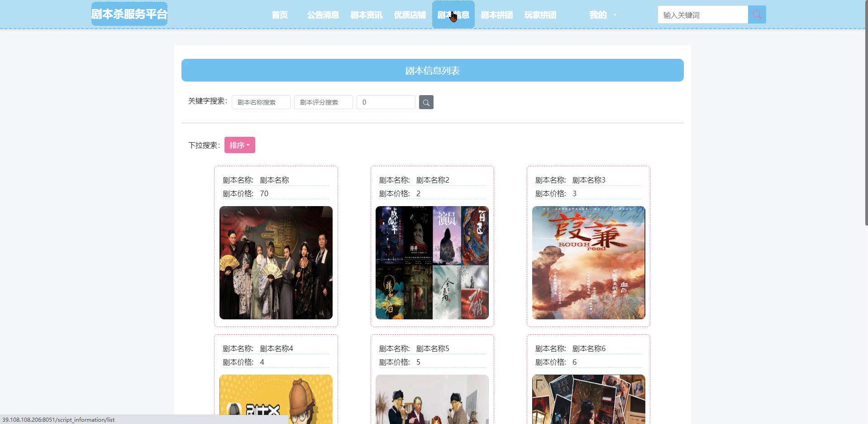Click the card title 剧本名称4

tap(277, 348)
